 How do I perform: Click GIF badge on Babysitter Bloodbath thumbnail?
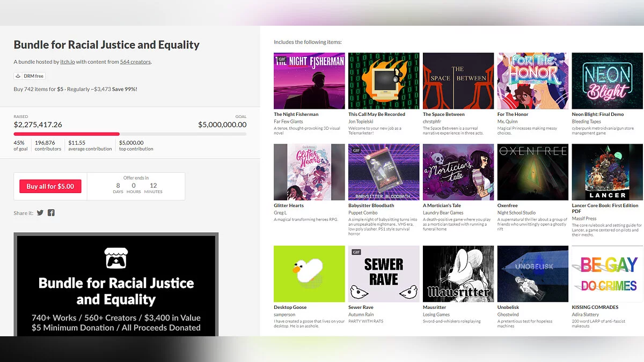pos(356,150)
